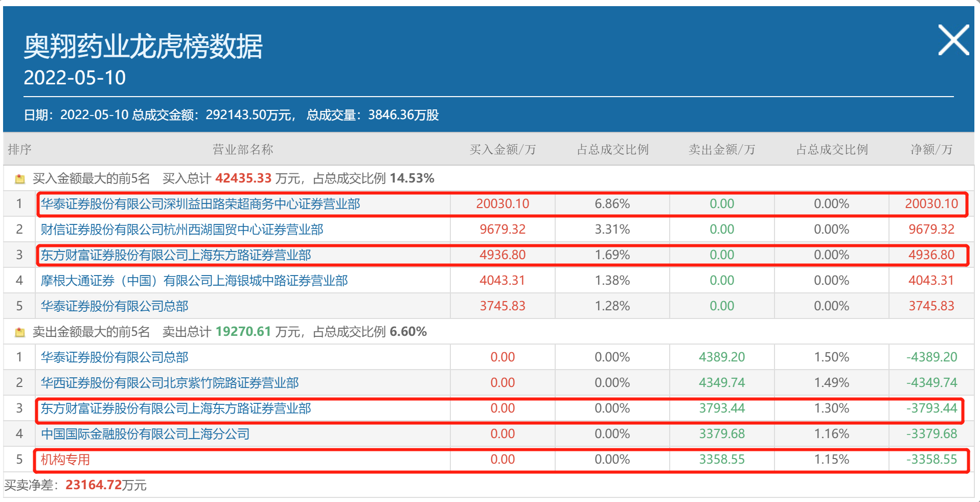Click the 机构专用 entry
Screen dimensions: 980x502
point(65,460)
